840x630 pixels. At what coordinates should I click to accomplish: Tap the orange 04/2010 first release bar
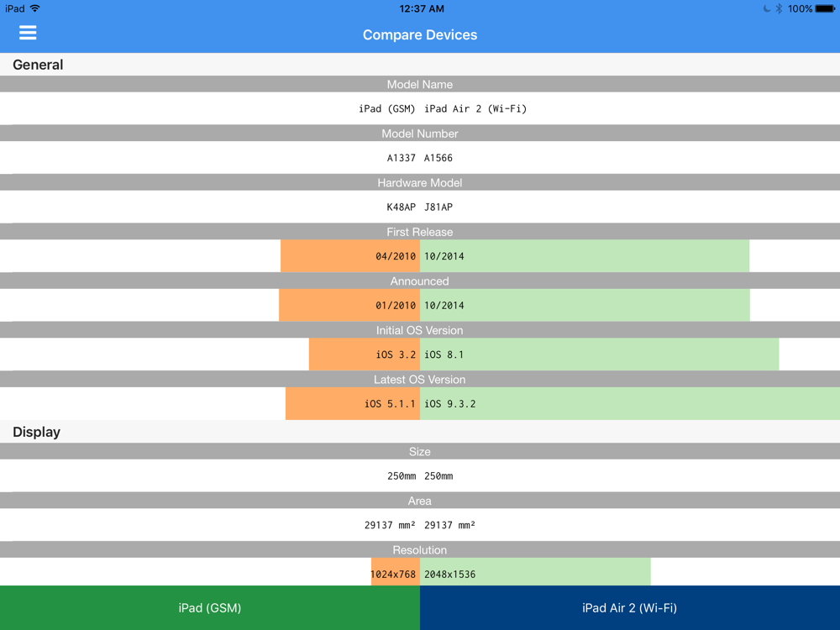tap(350, 256)
